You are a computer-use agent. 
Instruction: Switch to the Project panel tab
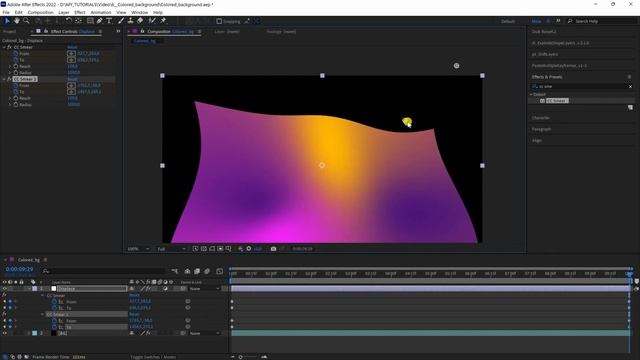pos(9,31)
